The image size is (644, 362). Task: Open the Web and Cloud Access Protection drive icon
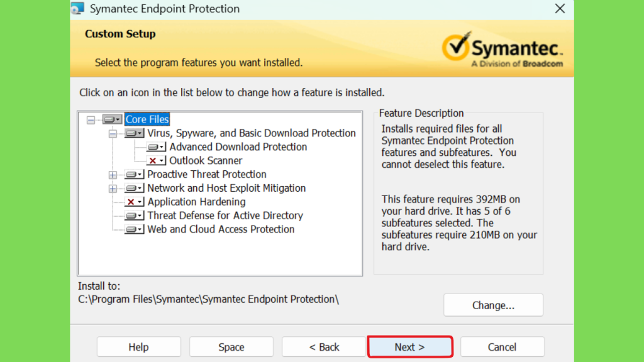135,229
